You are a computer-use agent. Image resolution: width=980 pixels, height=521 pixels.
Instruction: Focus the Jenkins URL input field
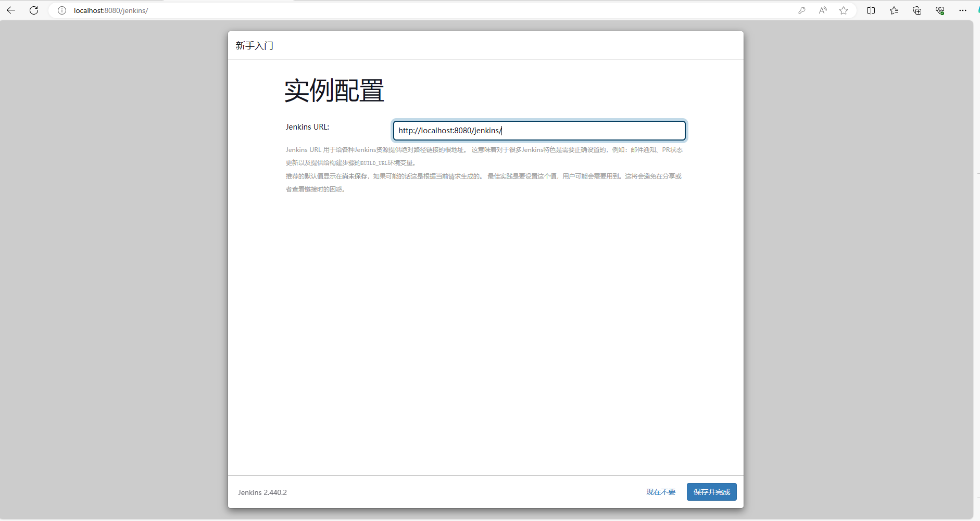539,131
